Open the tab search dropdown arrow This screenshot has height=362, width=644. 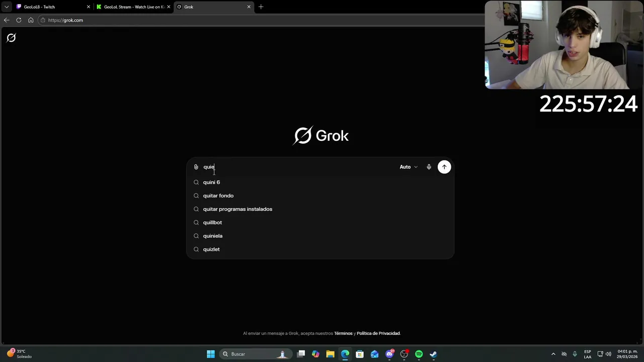[x=7, y=7]
